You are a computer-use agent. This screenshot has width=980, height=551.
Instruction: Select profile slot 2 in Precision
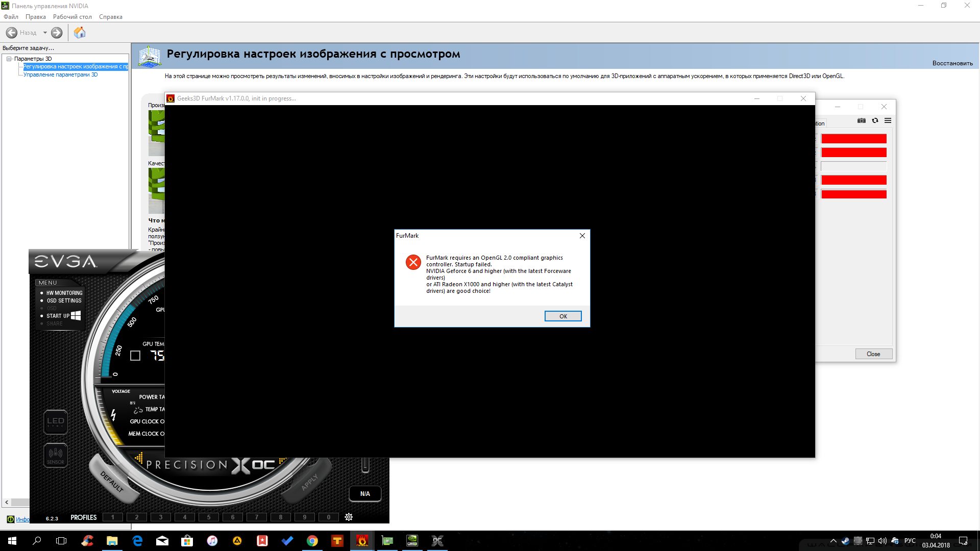[x=136, y=517]
